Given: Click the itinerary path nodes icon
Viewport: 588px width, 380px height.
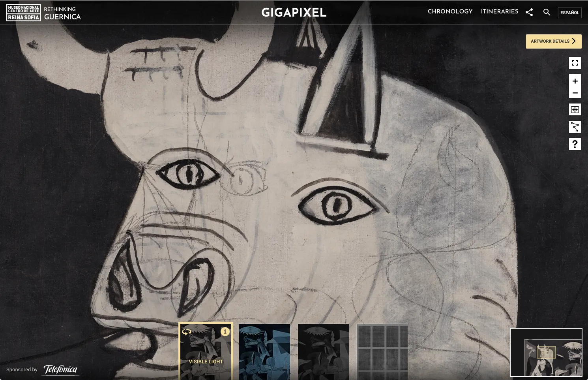Looking at the screenshot, I should tap(575, 127).
